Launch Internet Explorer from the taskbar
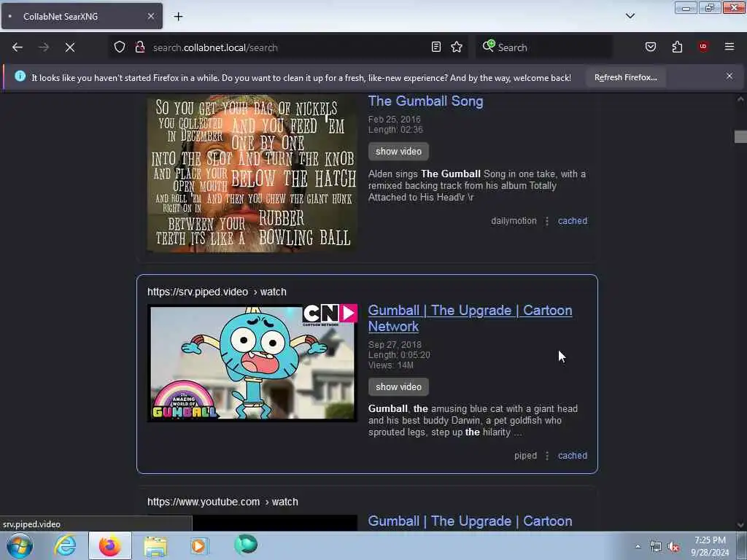This screenshot has width=747, height=560. coord(65,545)
